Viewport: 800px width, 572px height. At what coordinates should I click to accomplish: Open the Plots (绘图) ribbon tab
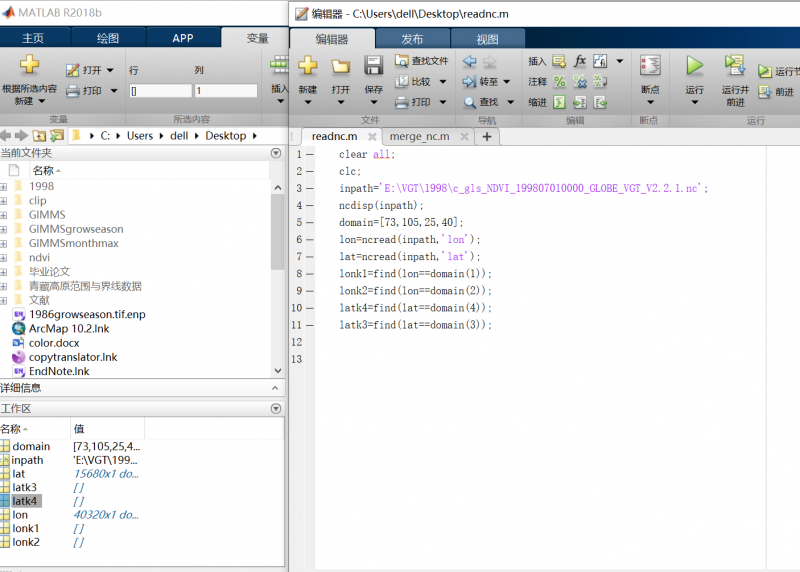108,38
